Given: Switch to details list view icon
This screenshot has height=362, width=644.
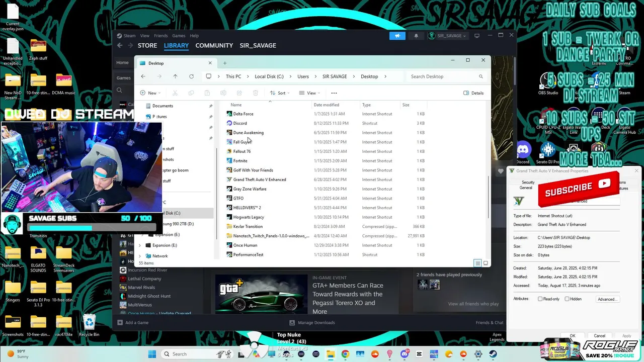Looking at the screenshot, I should (x=477, y=263).
